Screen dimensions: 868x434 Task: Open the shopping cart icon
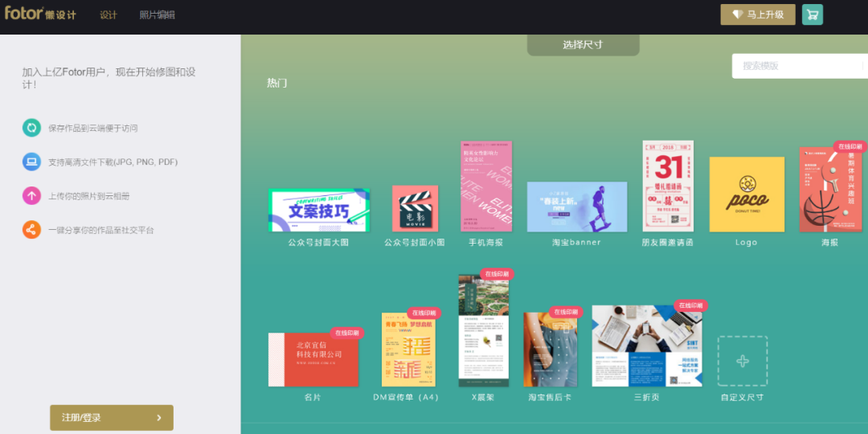pos(812,15)
